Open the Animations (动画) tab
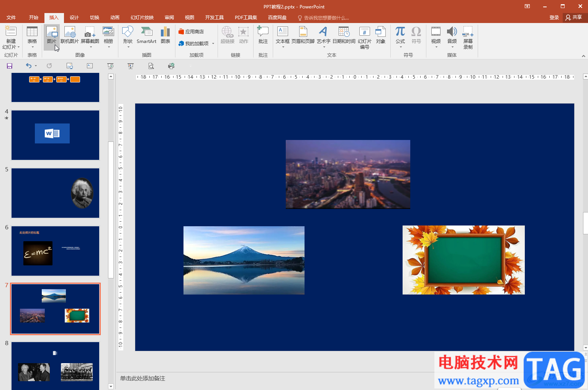This screenshot has width=588, height=390. 115,18
